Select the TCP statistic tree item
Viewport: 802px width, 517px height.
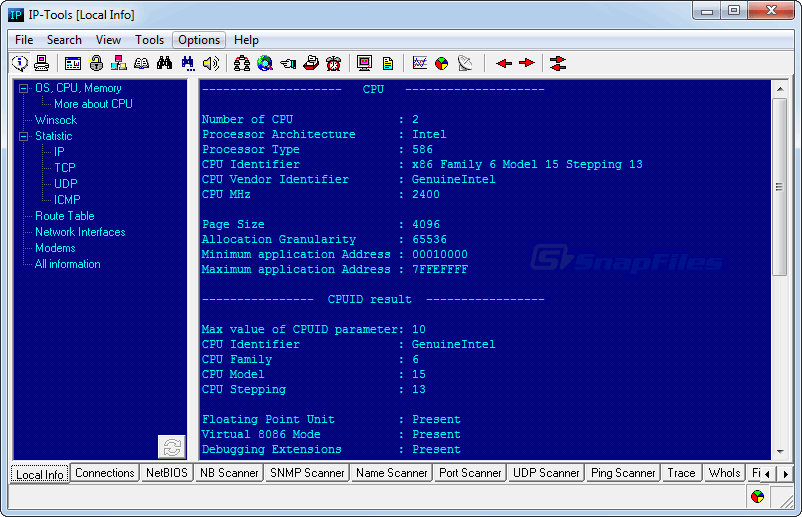[x=65, y=168]
